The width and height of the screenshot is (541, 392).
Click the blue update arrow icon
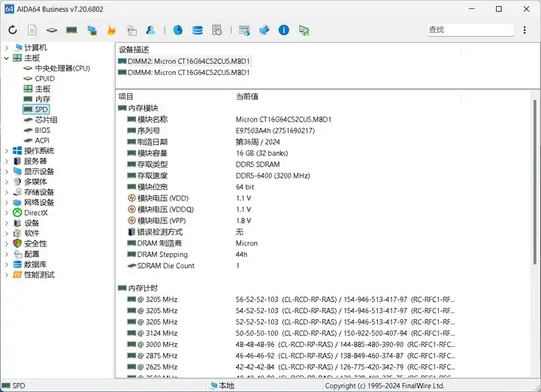click(x=264, y=30)
